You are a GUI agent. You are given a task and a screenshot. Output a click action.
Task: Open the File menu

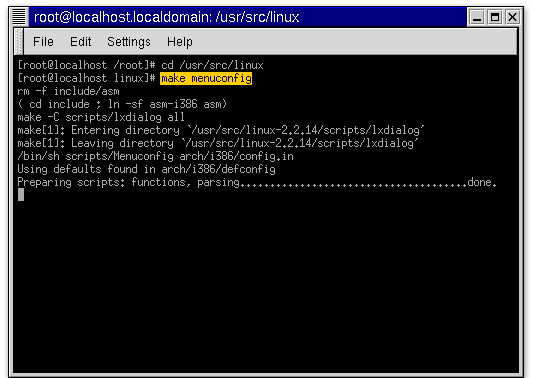pos(43,42)
